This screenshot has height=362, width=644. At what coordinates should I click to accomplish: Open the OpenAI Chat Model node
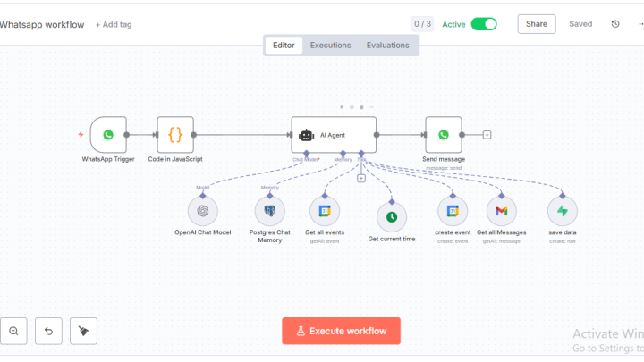click(203, 212)
